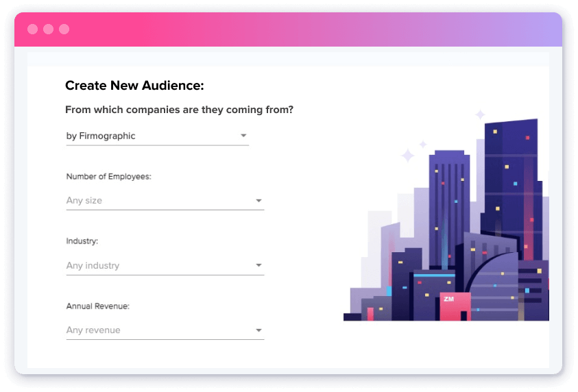This screenshot has height=392, width=578.
Task: Click the arrow beside 'Any industry'
Action: click(258, 265)
